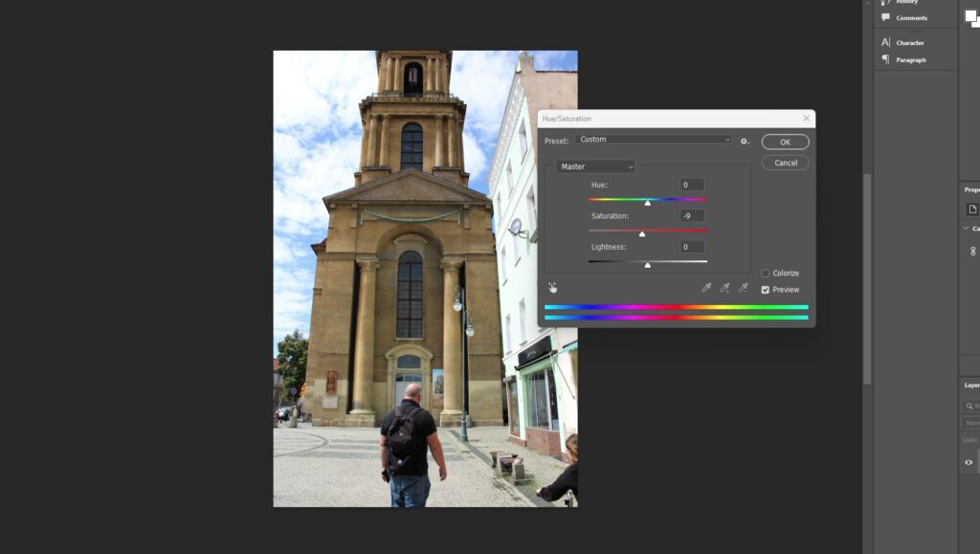Click the chain link icon in Properties panel
This screenshot has width=980, height=554.
coord(973,251)
